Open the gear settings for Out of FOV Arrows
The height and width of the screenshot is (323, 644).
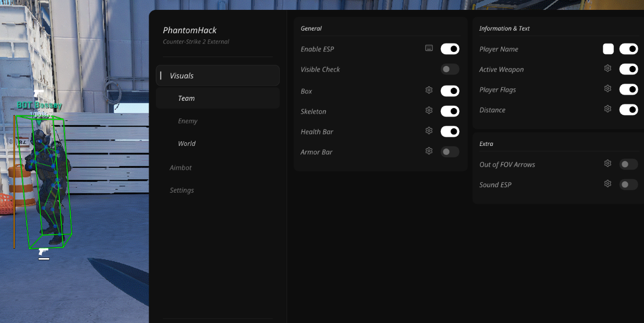point(608,164)
